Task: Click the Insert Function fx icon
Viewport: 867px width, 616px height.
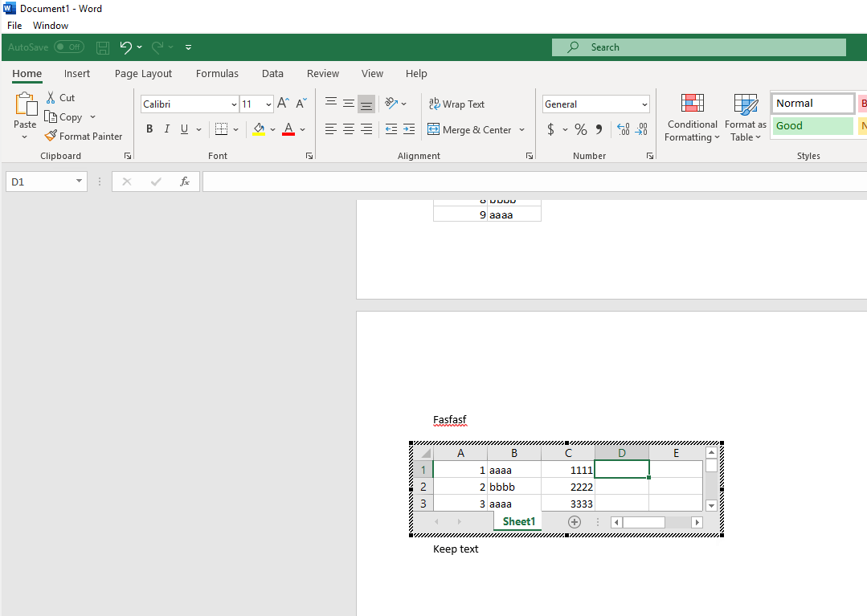Action: (186, 182)
